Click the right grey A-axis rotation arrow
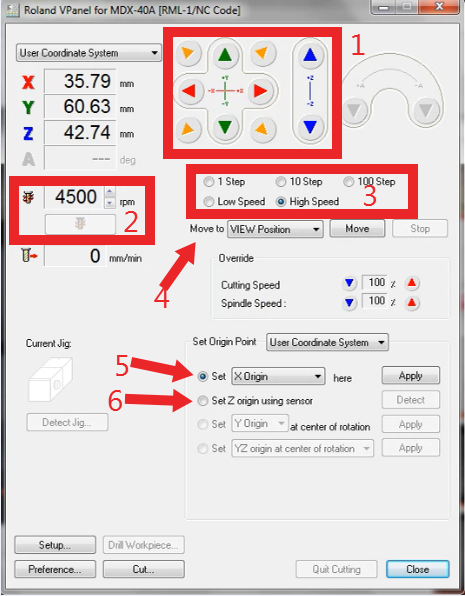 pyautogui.click(x=426, y=110)
